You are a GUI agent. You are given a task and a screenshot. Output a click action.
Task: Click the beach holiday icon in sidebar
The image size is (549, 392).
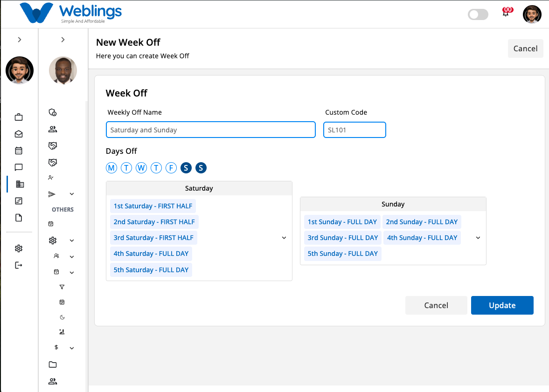pos(62,332)
